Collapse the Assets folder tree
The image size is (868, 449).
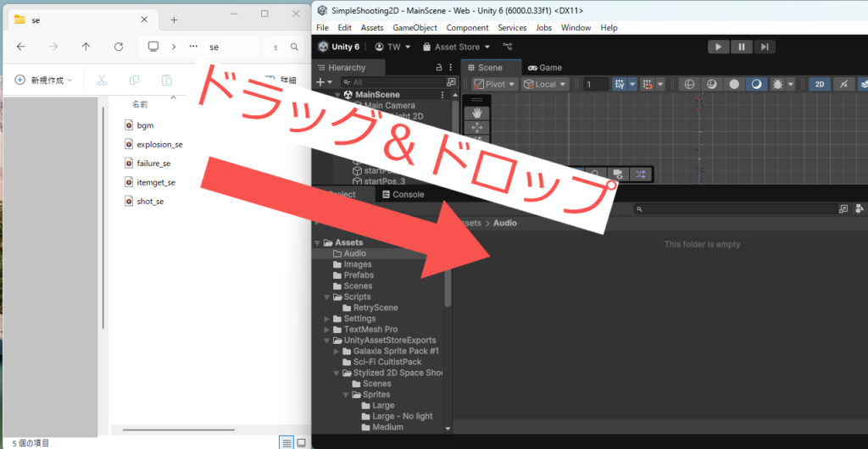tap(317, 243)
